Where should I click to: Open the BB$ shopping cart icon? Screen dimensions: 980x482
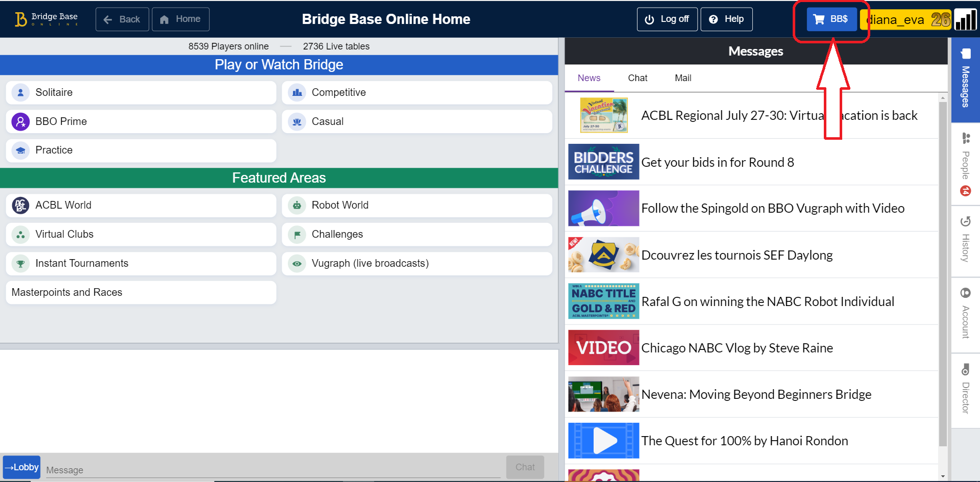pos(819,19)
